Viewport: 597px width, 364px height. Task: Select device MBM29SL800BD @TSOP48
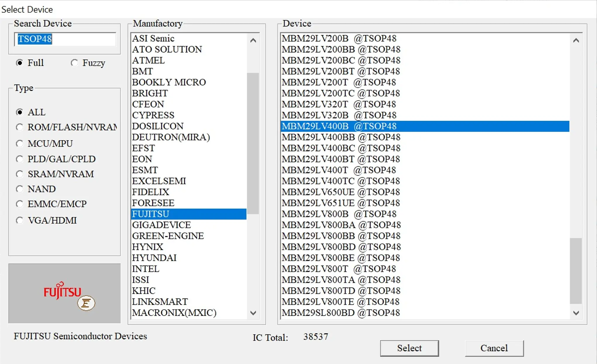425,313
